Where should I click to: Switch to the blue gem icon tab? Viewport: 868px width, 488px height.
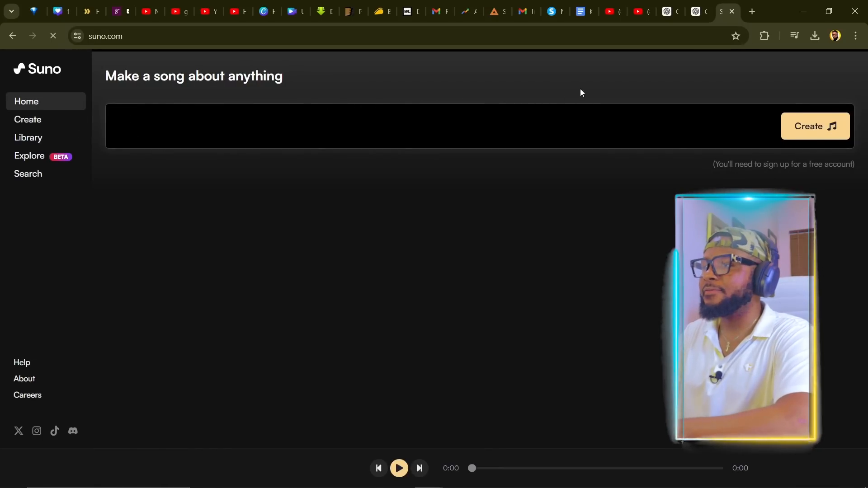pos(34,11)
